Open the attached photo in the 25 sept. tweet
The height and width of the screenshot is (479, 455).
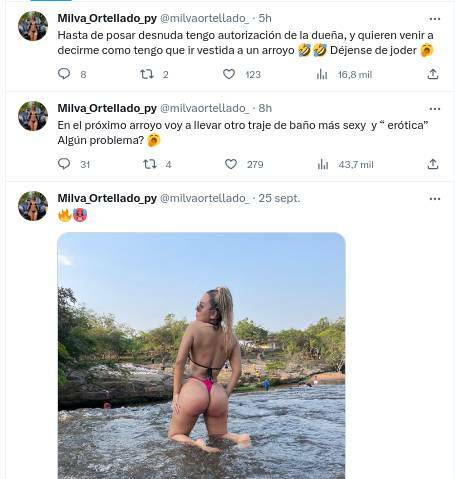pyautogui.click(x=201, y=356)
